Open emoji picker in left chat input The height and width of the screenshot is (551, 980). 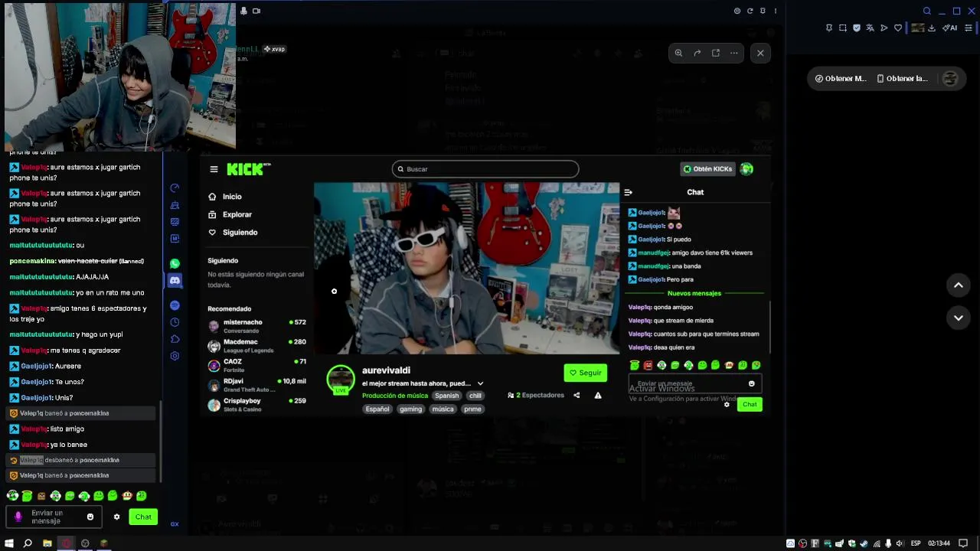[90, 517]
